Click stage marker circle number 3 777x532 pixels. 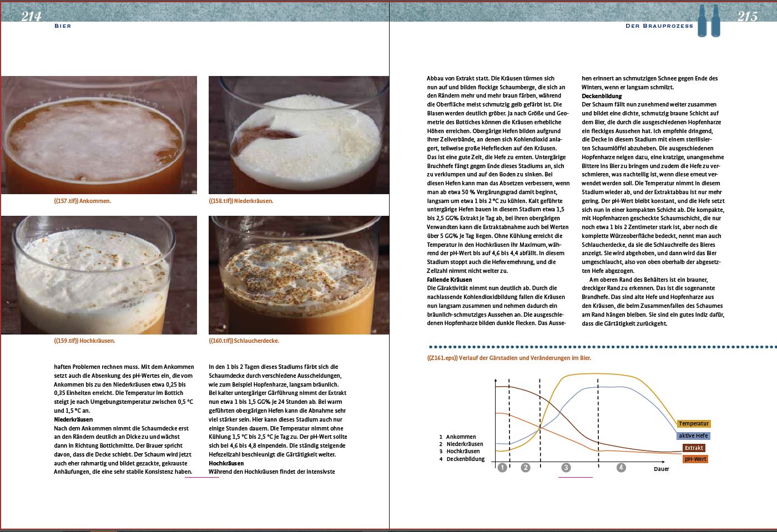pyautogui.click(x=566, y=468)
